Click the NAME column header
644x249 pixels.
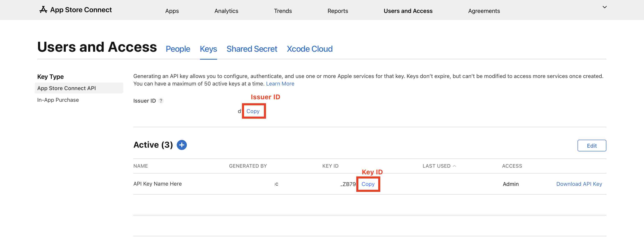[140, 166]
